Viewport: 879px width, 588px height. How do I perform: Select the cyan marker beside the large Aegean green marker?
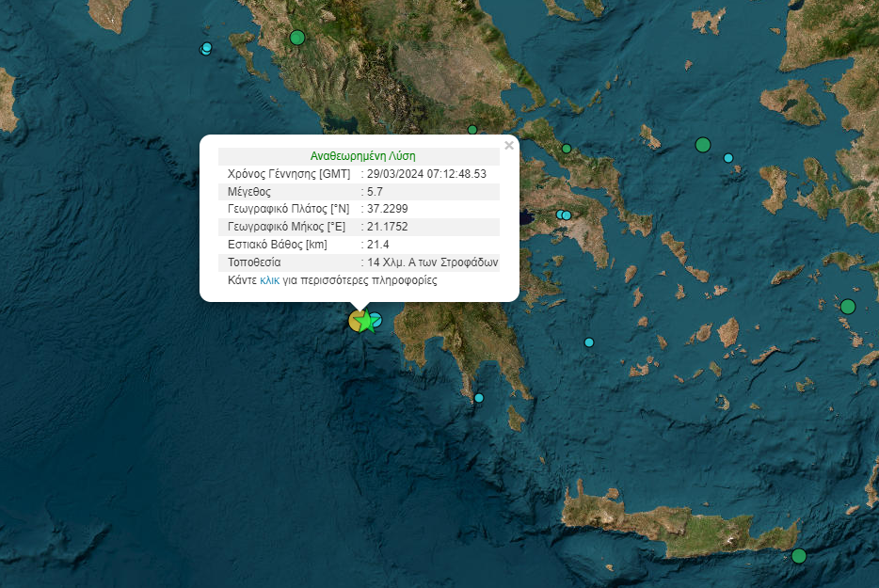728,158
